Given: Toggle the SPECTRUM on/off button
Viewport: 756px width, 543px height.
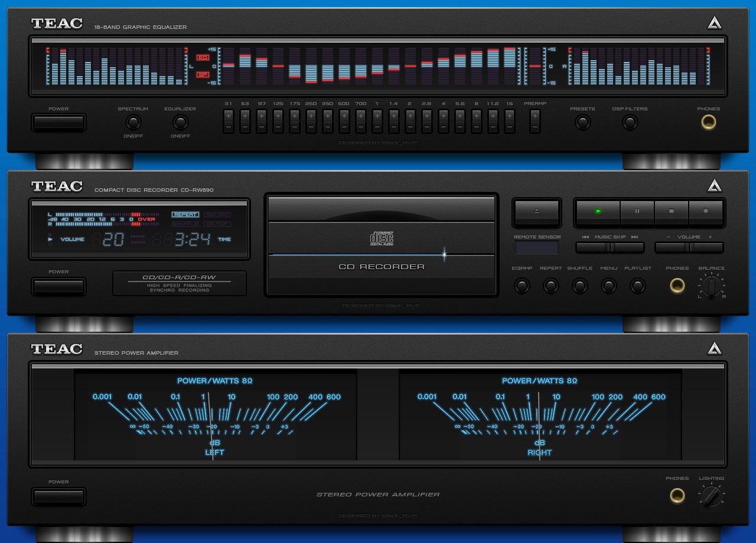Looking at the screenshot, I should pos(133,122).
